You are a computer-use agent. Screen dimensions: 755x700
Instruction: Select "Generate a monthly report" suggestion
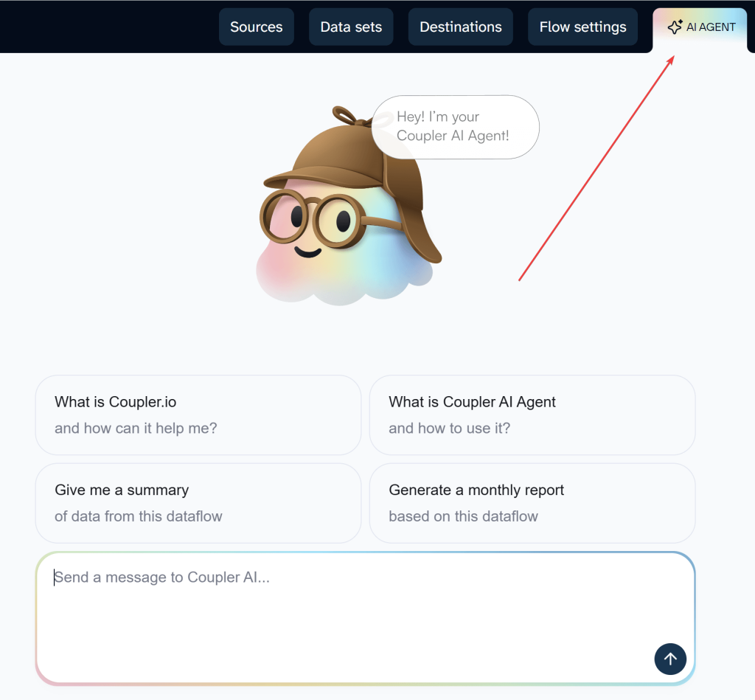coord(532,503)
